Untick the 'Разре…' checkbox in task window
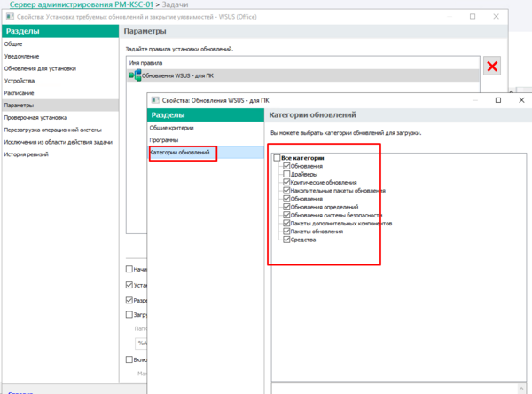This screenshot has height=394, width=532. (129, 300)
